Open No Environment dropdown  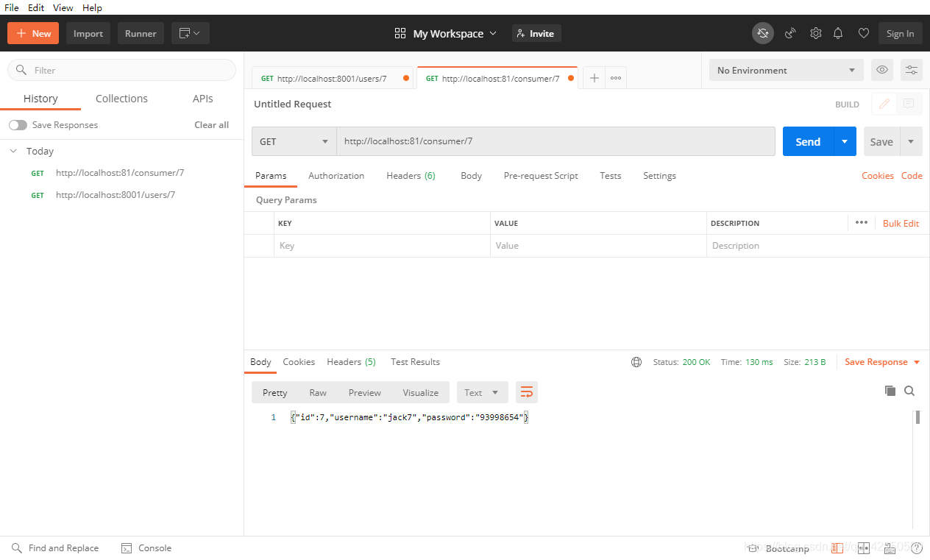[786, 70]
